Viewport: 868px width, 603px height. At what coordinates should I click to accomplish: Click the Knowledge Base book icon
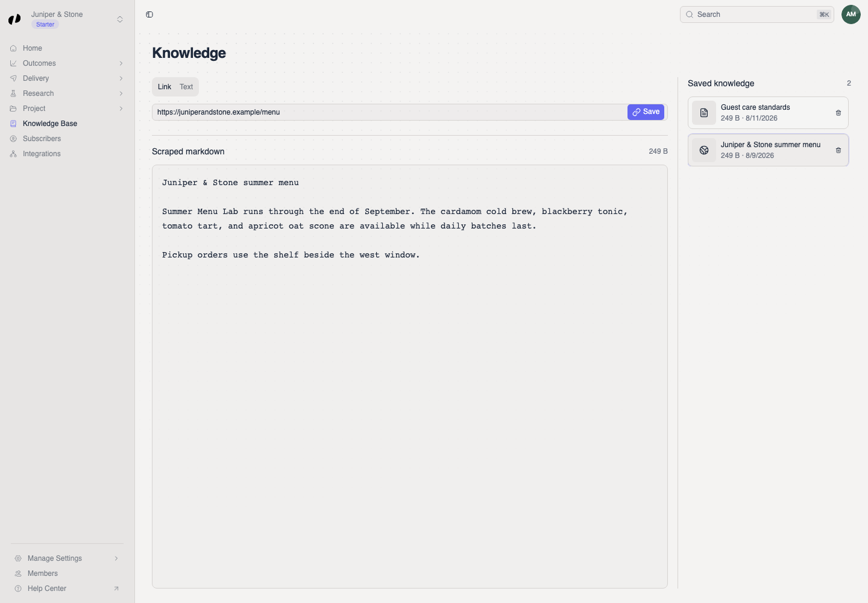tap(13, 124)
